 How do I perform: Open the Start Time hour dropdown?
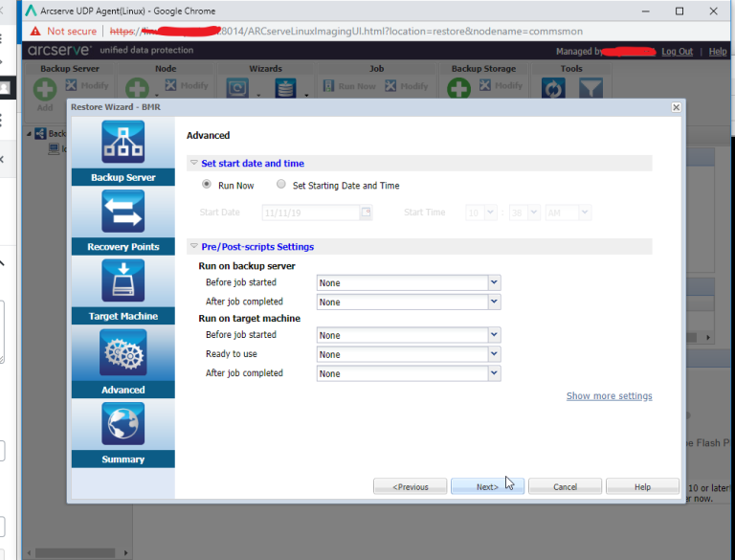click(490, 213)
